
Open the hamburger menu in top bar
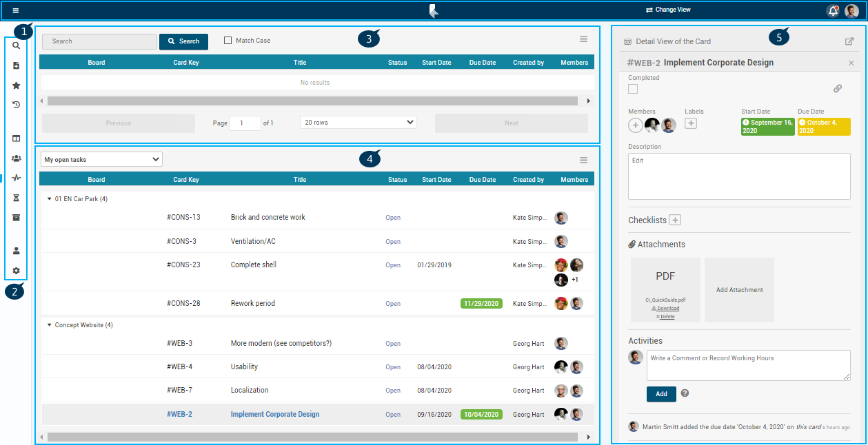tap(16, 11)
